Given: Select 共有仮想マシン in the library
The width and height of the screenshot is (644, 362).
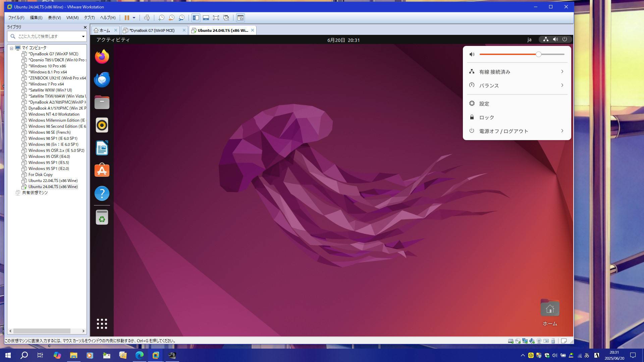Looking at the screenshot, I should 35,193.
